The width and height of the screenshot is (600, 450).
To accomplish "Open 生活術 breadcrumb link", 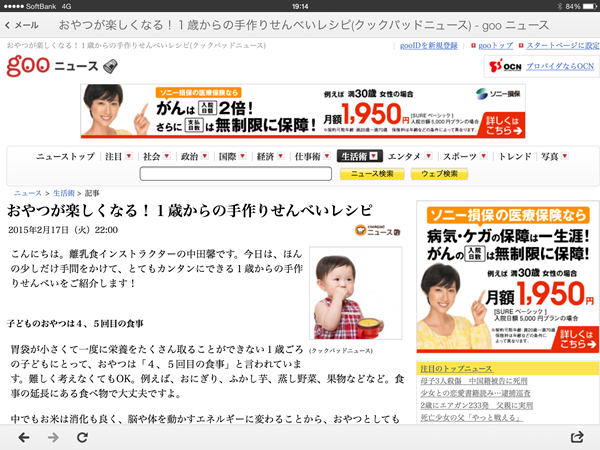I will [64, 193].
